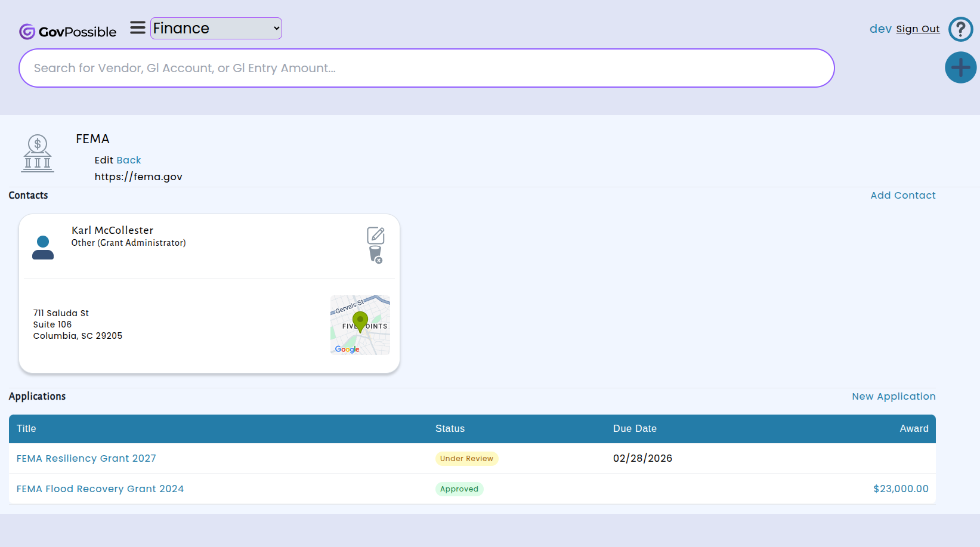
Task: Click the blue plus add button
Action: pos(960,67)
